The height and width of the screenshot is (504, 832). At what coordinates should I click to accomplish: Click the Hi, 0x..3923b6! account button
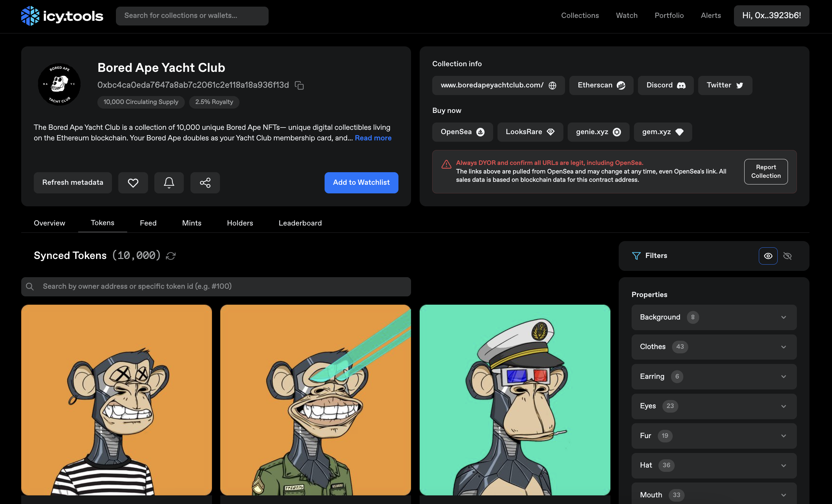tap(771, 16)
